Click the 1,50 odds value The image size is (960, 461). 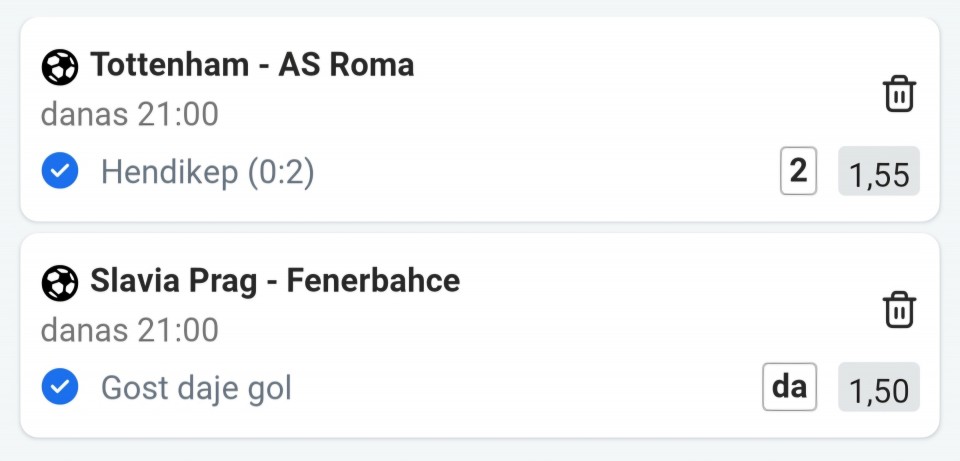(x=879, y=387)
